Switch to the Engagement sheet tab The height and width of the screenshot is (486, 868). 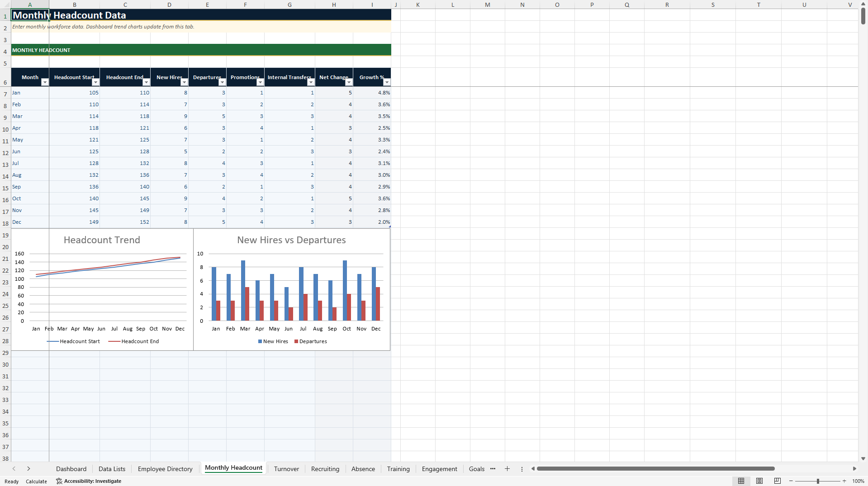click(x=439, y=469)
